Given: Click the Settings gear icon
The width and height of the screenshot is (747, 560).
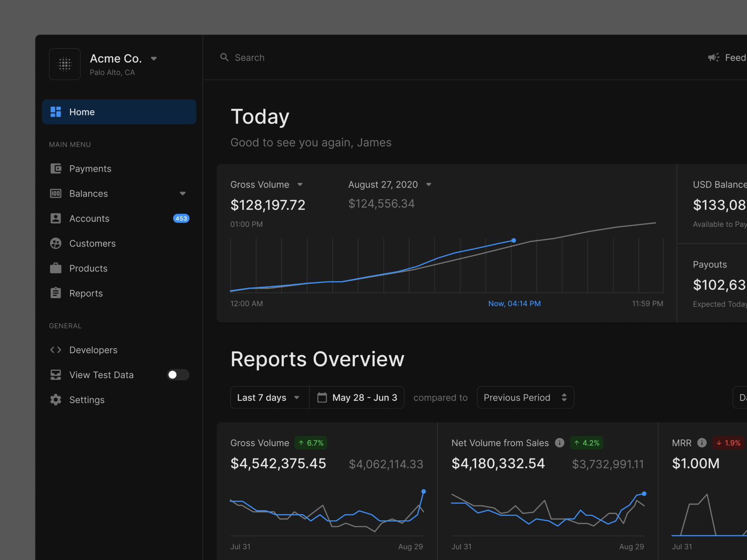Looking at the screenshot, I should 56,399.
